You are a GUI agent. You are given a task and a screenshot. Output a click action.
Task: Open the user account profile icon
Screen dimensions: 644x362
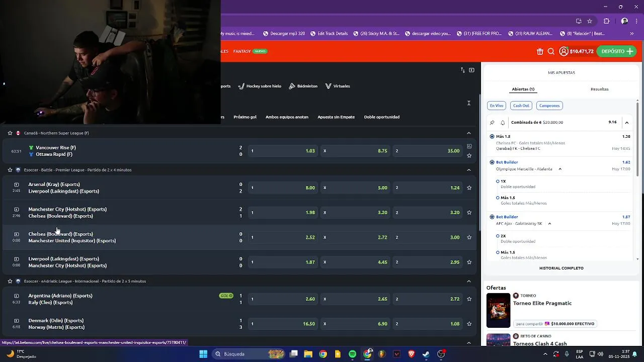coord(563,51)
